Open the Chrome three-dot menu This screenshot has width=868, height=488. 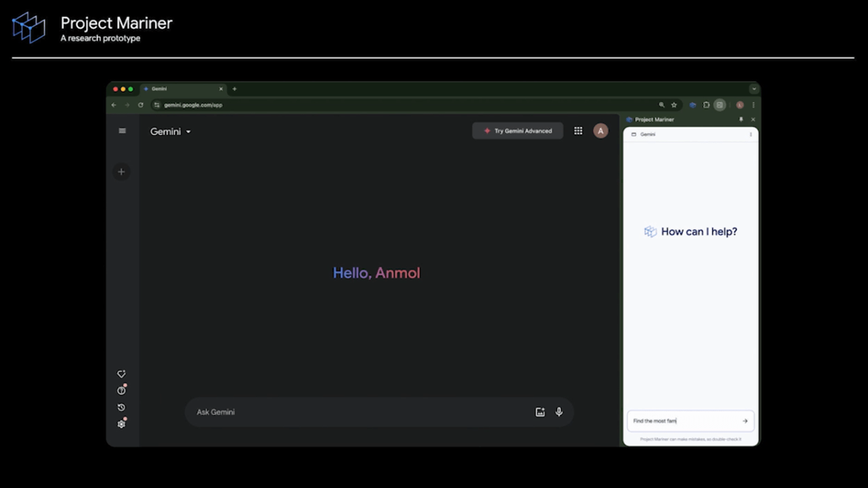tap(753, 105)
